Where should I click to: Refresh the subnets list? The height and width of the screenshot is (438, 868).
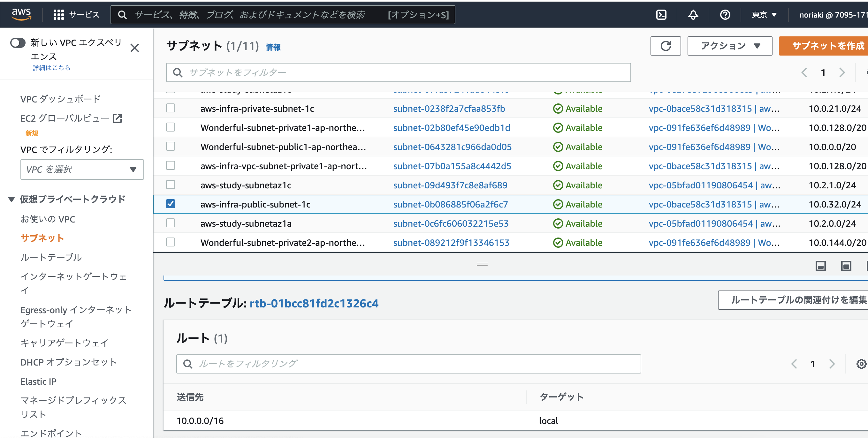[x=666, y=46]
